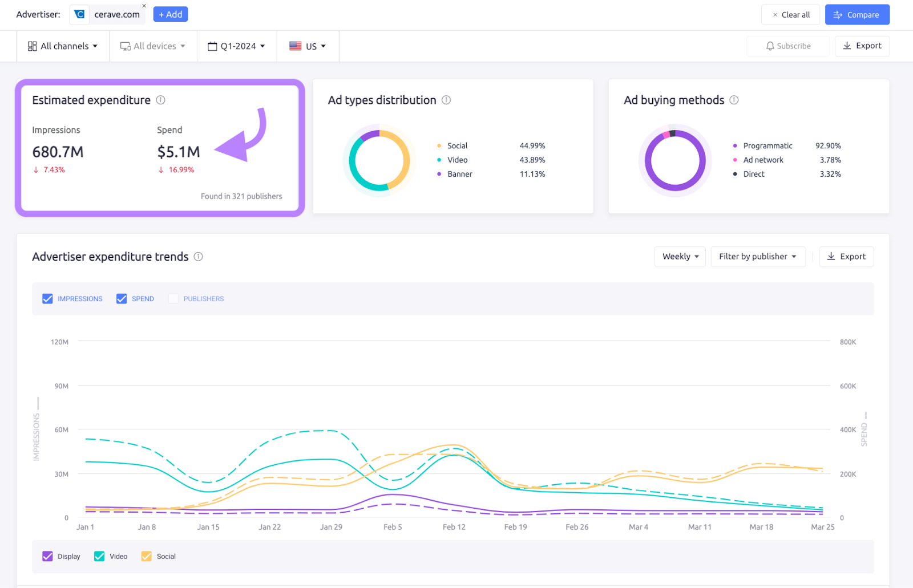Image resolution: width=913 pixels, height=588 pixels.
Task: Click the US flag icon in the filter bar
Action: [x=294, y=46]
